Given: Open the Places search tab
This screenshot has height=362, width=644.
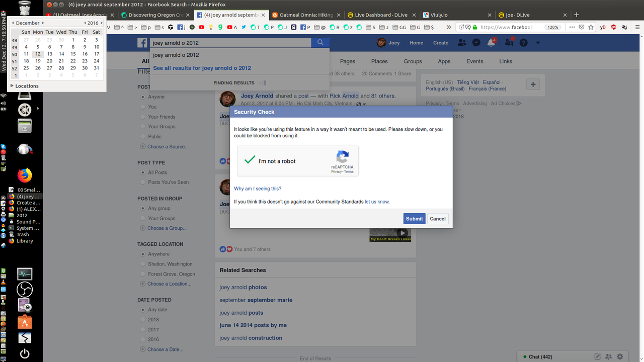Looking at the screenshot, I should [379, 61].
